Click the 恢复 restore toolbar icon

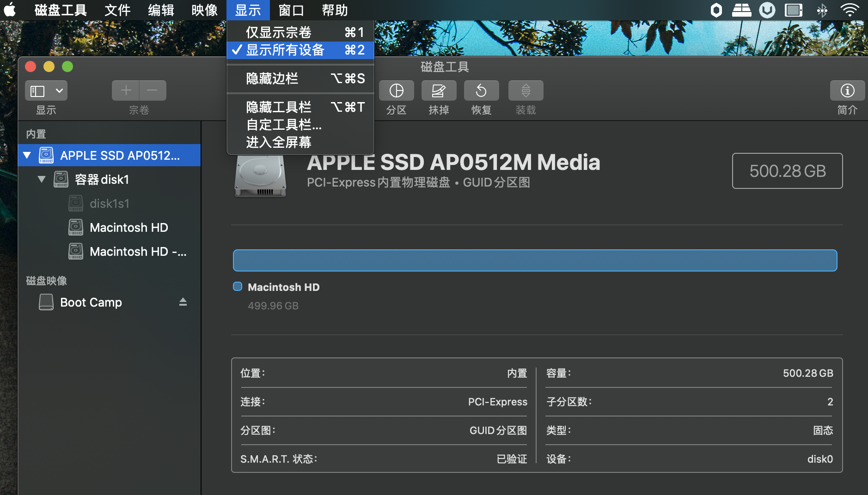click(x=481, y=91)
